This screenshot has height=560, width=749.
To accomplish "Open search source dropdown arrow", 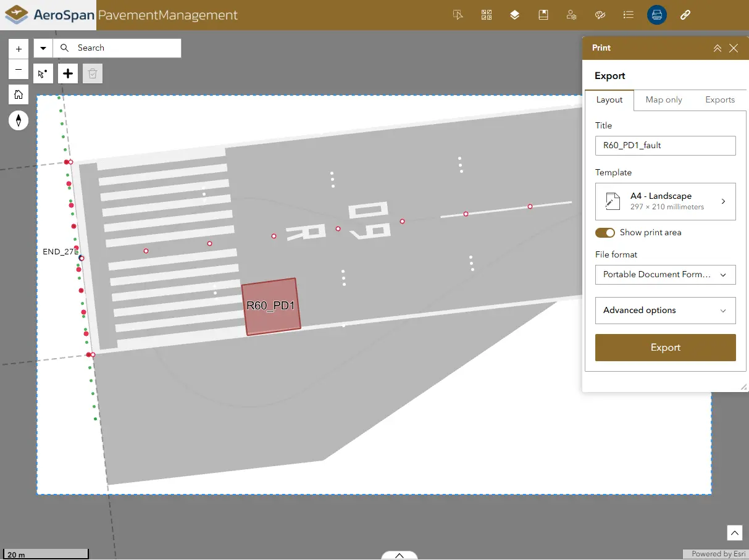I will coord(43,48).
